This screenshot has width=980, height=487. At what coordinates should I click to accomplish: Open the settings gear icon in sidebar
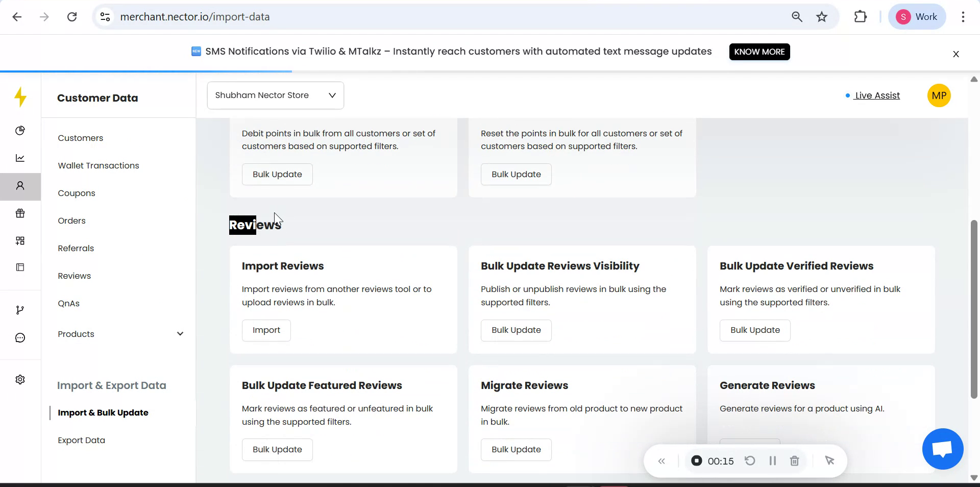coord(20,380)
